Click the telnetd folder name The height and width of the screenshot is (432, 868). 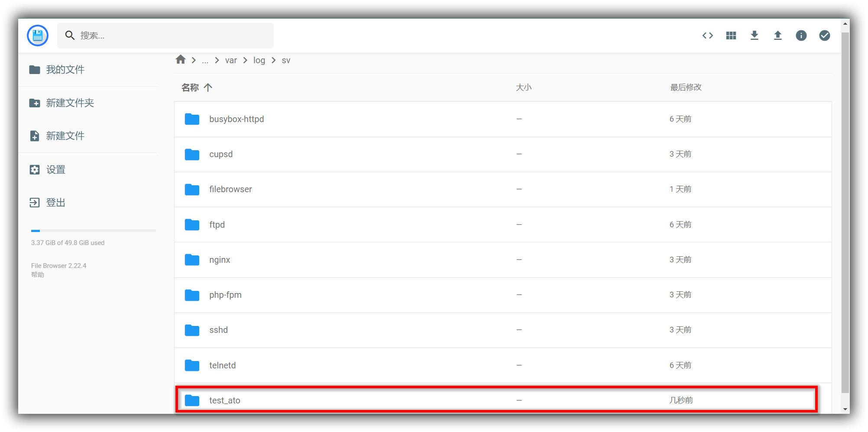(222, 365)
